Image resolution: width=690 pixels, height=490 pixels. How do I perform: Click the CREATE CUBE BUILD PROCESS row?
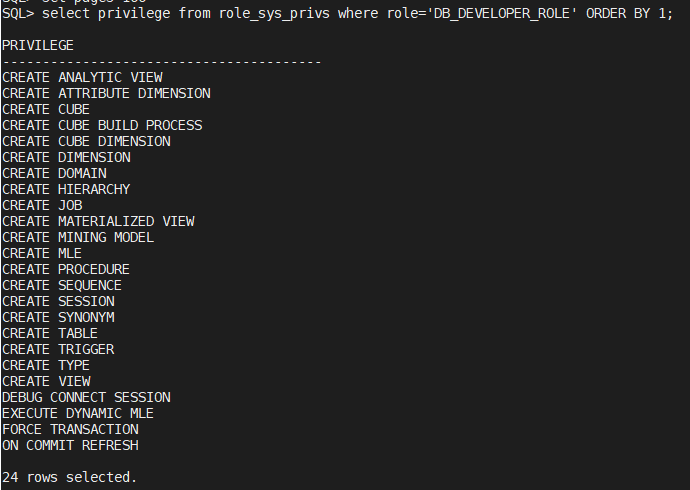point(102,125)
